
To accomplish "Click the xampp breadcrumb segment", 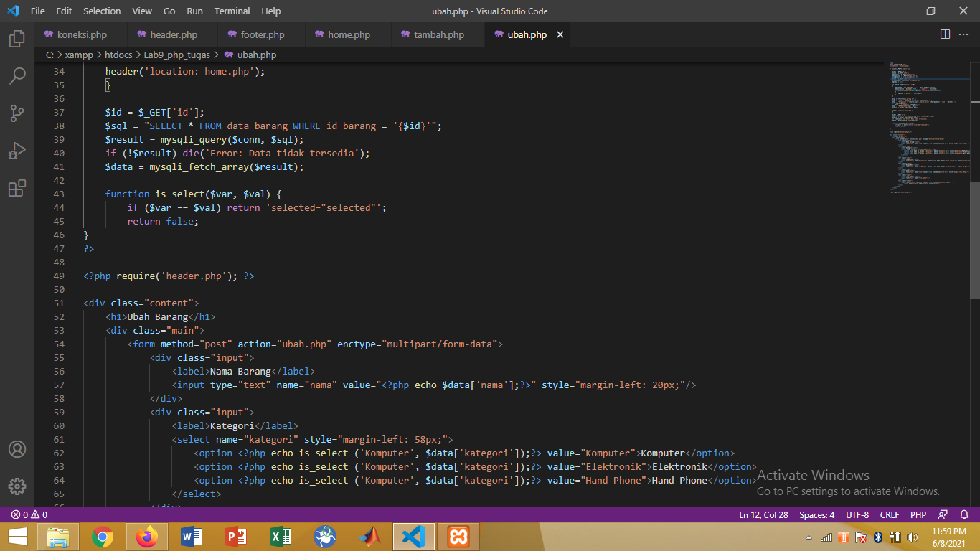I will pos(79,55).
